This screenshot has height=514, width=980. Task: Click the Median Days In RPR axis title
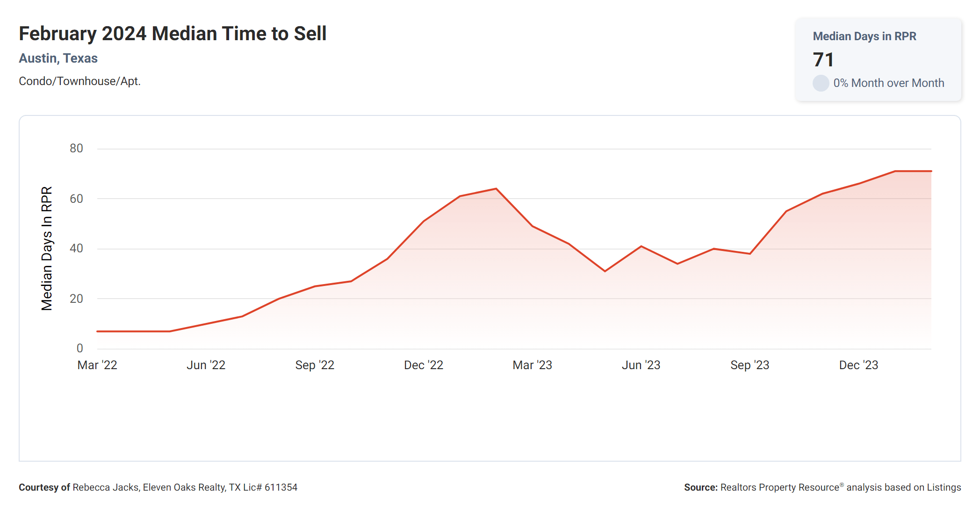47,249
